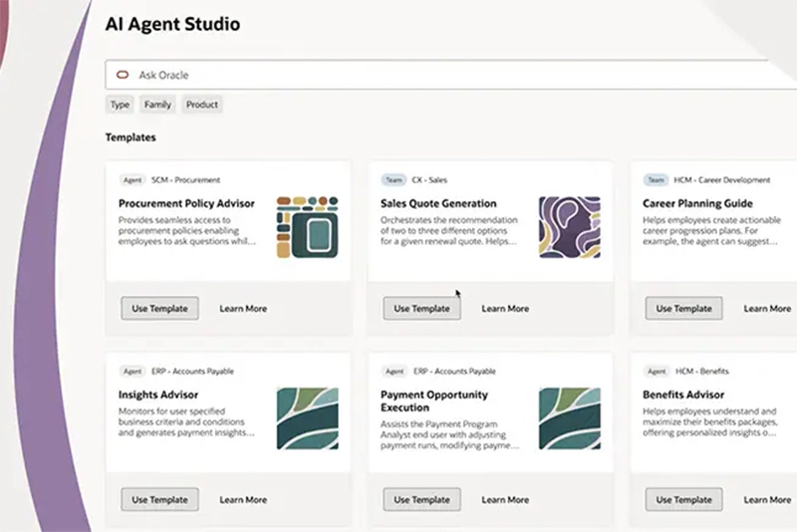Click Agent badge on Benefits Advisor card

point(657,371)
